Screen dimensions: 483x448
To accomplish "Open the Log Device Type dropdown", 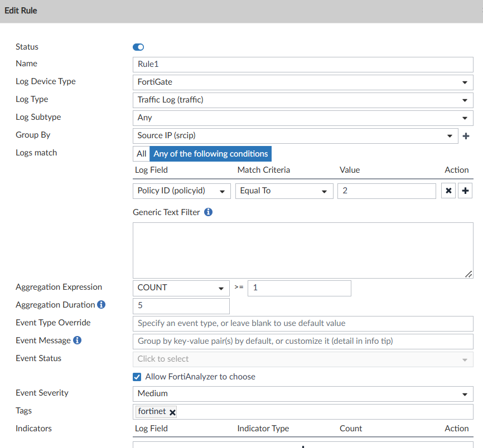I will [303, 82].
